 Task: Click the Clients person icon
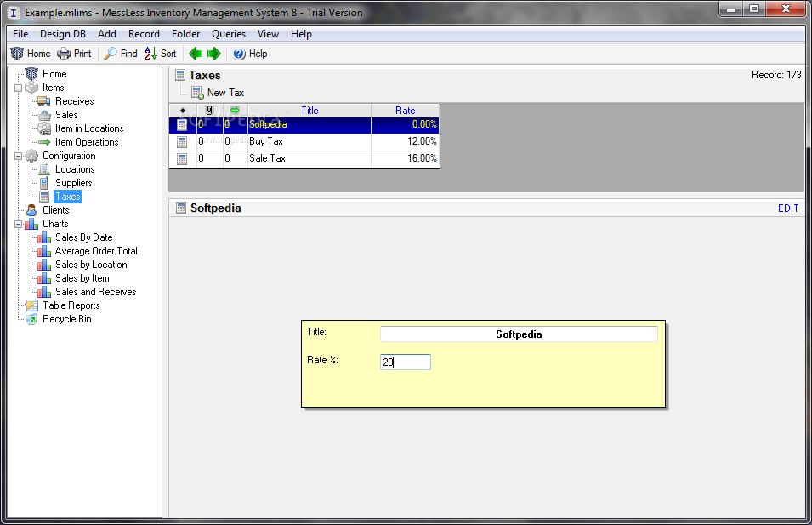[x=31, y=210]
